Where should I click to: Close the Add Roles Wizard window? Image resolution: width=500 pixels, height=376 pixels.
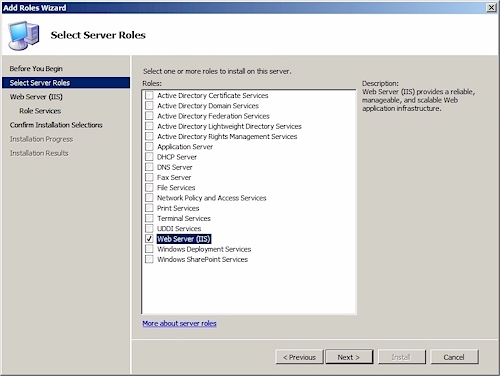491,7
